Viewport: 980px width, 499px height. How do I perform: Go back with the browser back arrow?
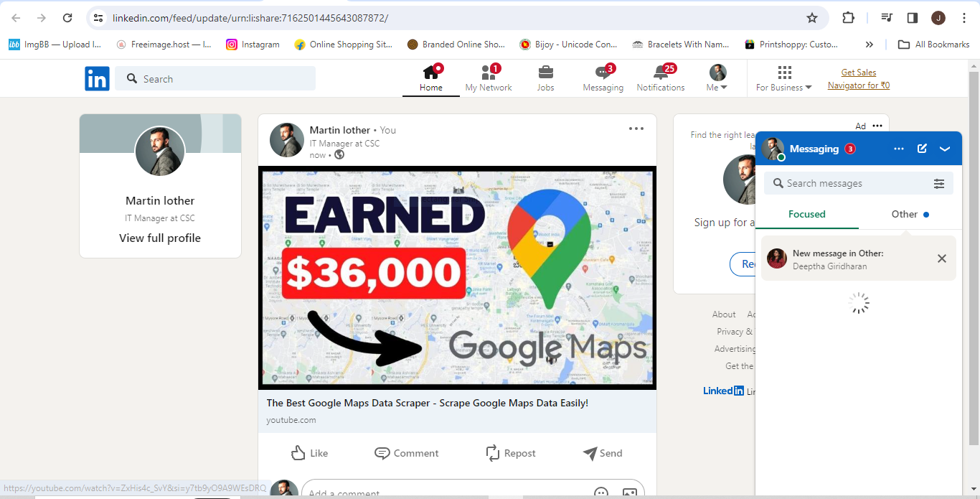coord(16,18)
